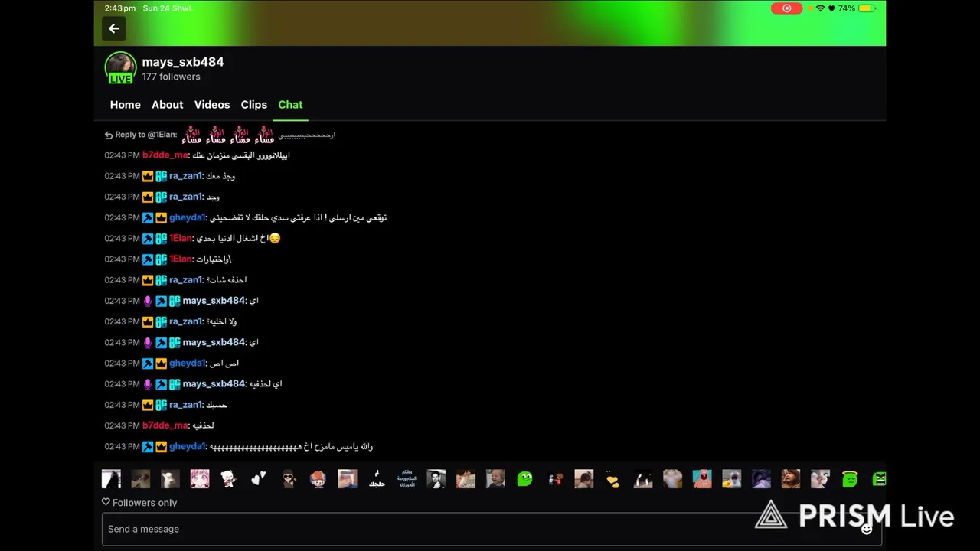Select the mushroom-hat cartoon character emote

pos(318,479)
